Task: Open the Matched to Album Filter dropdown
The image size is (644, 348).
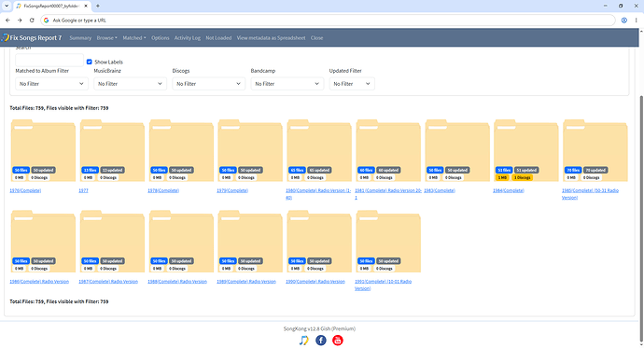Action: [x=51, y=84]
